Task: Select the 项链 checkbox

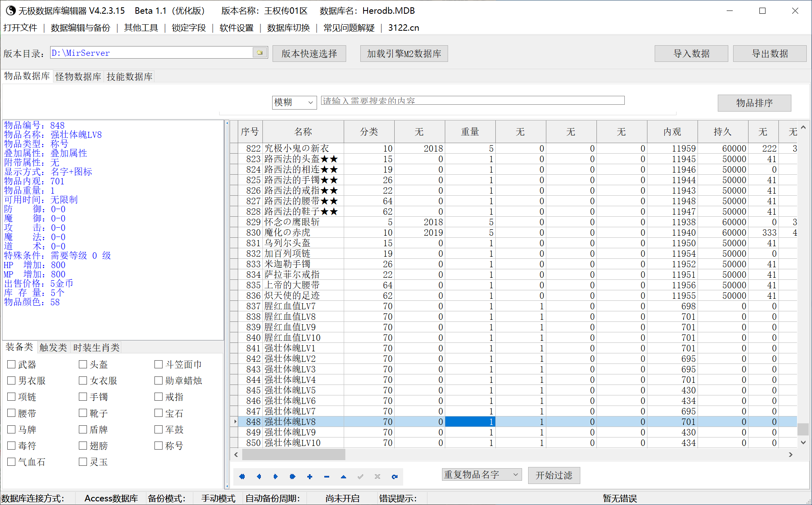Action: [11, 397]
